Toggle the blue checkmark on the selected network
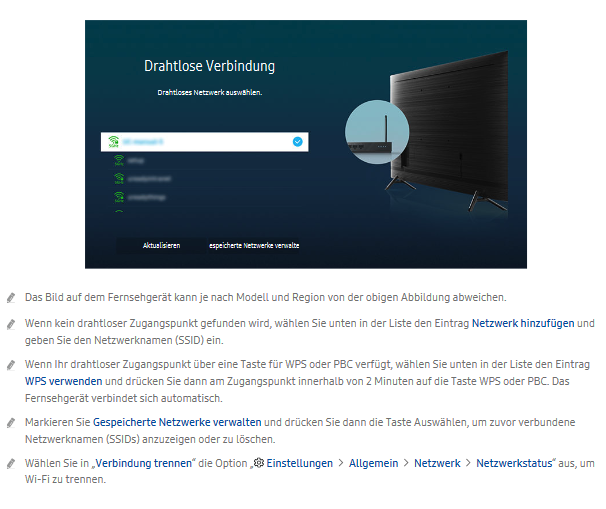This screenshot has width=606, height=509. click(x=297, y=142)
